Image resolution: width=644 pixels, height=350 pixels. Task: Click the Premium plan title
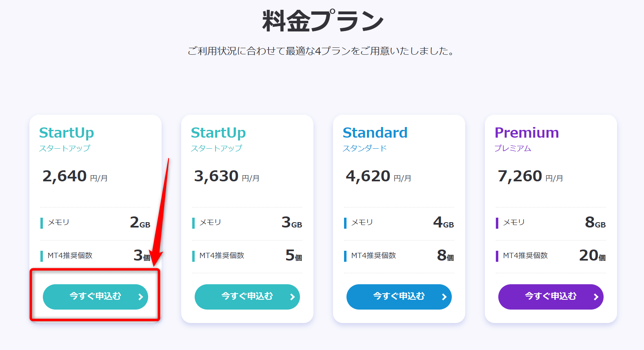526,133
